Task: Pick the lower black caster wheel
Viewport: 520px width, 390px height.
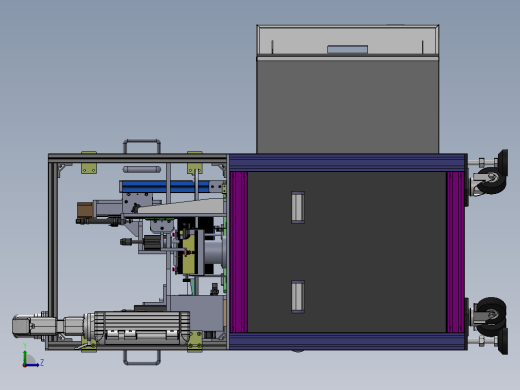Action: click(x=491, y=317)
